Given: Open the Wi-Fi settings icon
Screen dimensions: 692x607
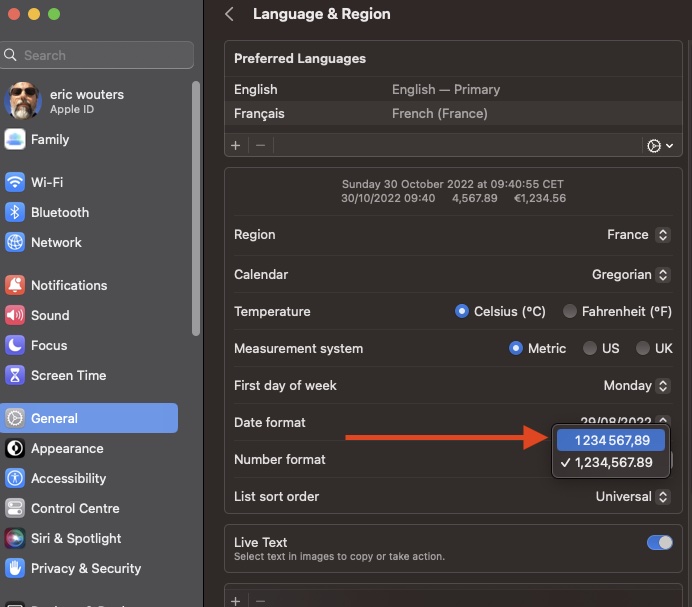Looking at the screenshot, I should point(15,182).
